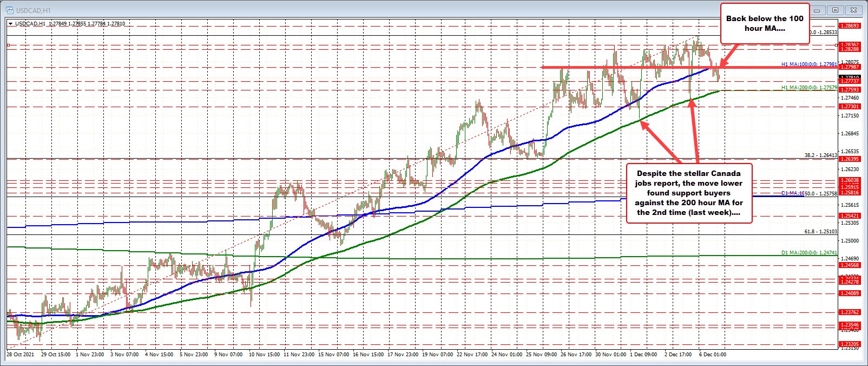
Task: Click the 25 Nov 09:00 time axis label
Action: pyautogui.click(x=541, y=354)
